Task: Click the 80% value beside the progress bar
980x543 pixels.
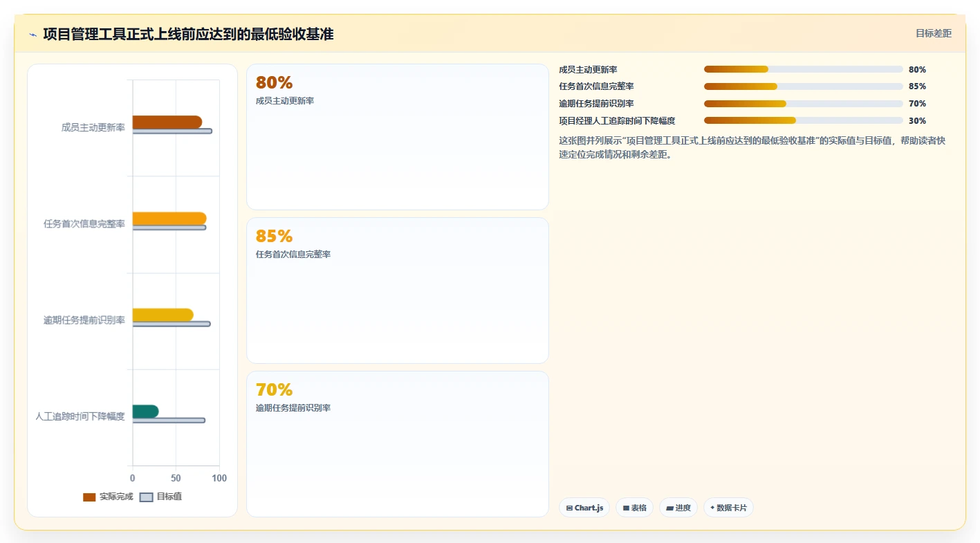Action: (917, 69)
